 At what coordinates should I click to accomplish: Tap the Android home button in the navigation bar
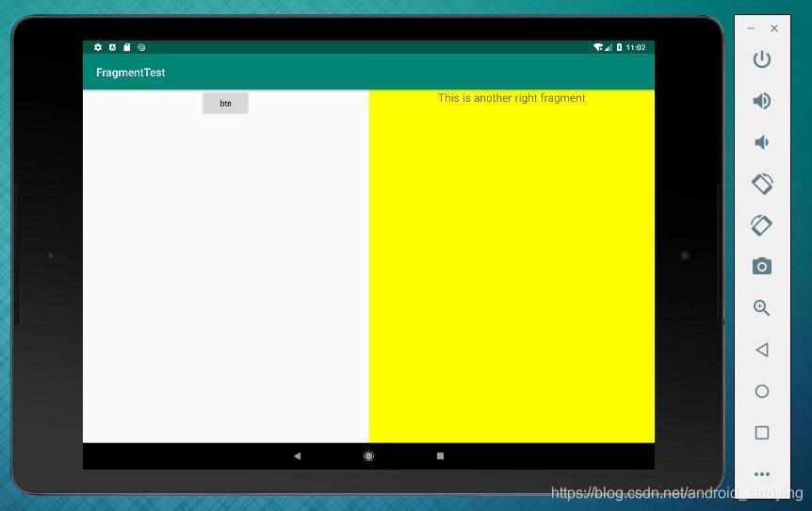coord(368,456)
